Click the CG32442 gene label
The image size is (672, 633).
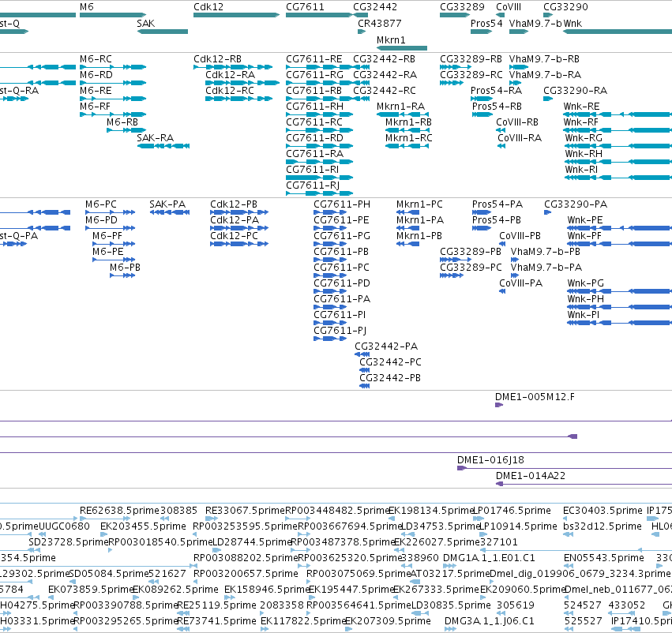[x=375, y=7]
